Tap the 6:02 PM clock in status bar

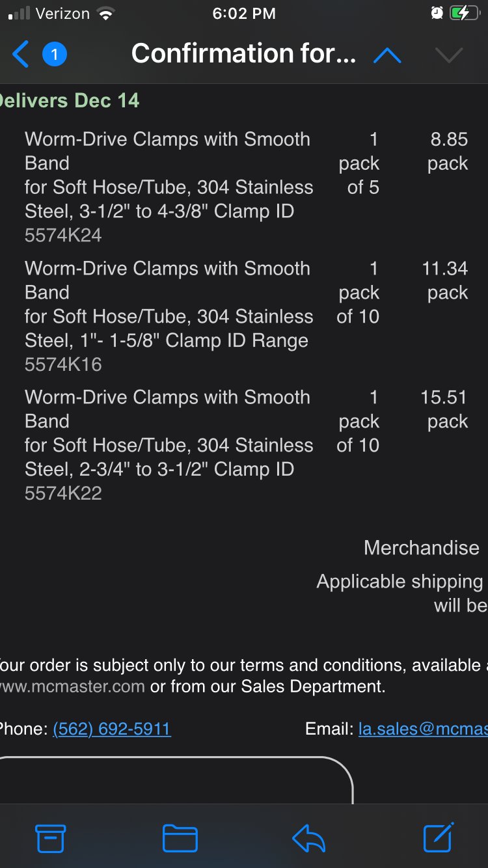coord(244,14)
